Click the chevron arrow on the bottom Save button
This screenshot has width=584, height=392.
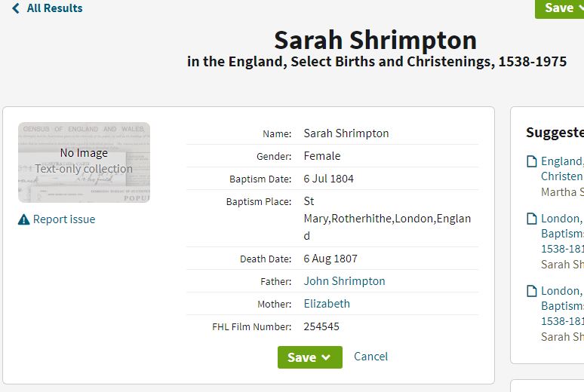coord(326,357)
